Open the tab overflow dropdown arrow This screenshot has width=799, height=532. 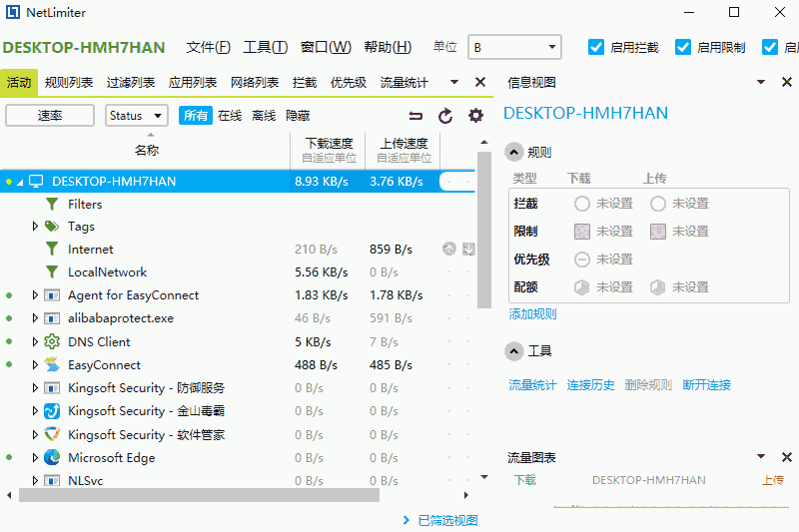tap(454, 82)
